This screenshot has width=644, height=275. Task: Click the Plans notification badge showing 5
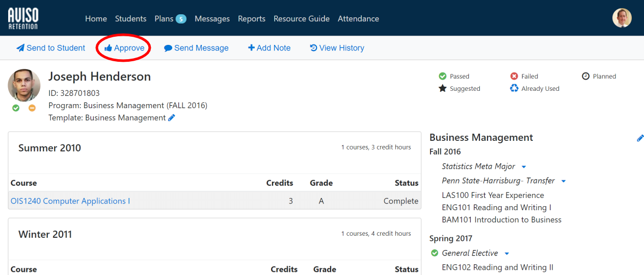click(x=181, y=19)
